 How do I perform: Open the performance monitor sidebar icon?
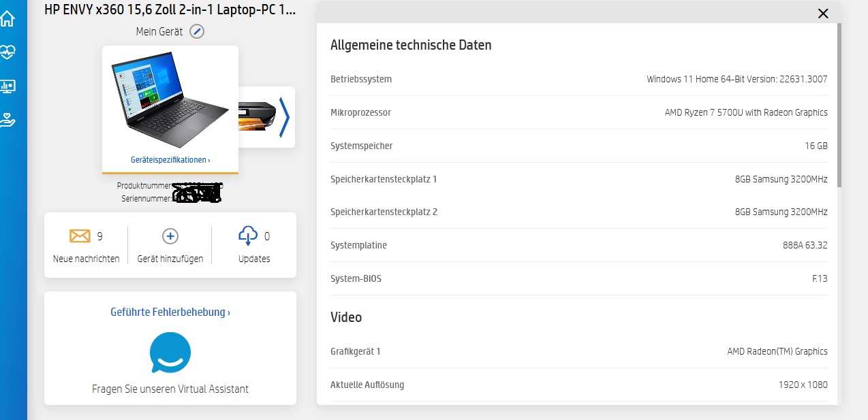[x=7, y=86]
